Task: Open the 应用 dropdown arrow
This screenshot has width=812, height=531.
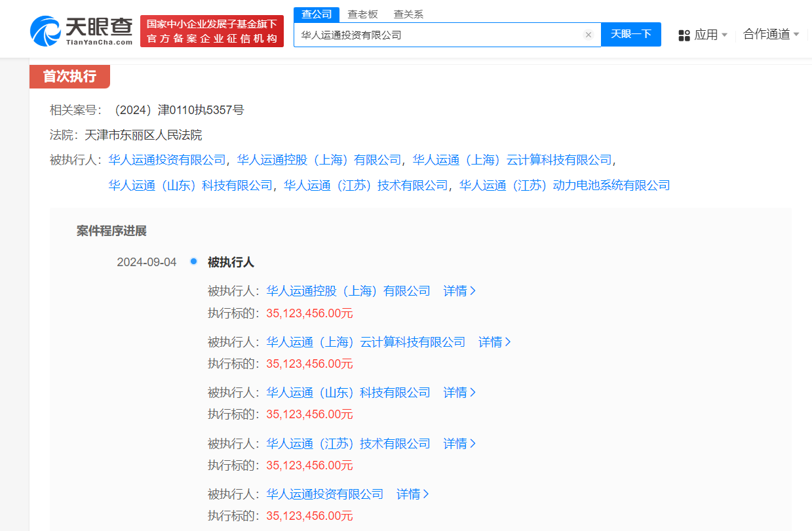Action: pos(724,36)
